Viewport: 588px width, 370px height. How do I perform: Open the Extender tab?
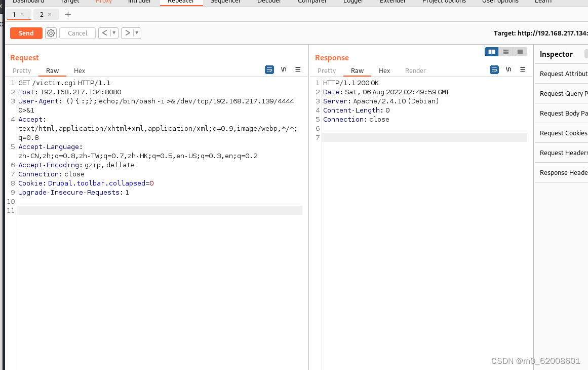[393, 2]
